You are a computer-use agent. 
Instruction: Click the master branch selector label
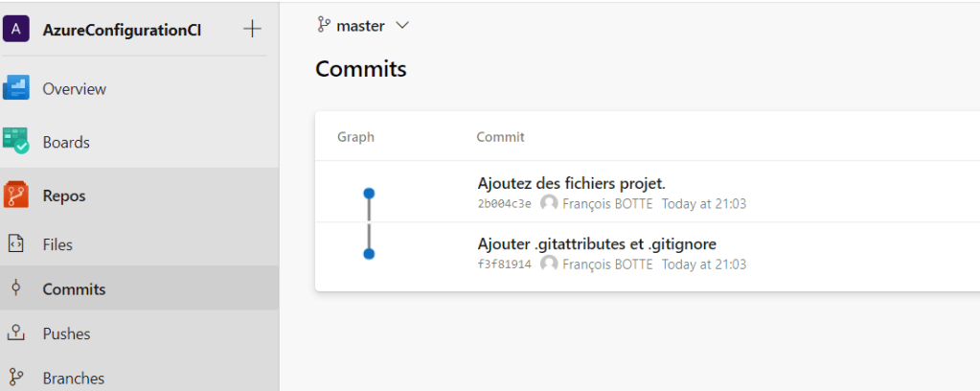click(360, 26)
